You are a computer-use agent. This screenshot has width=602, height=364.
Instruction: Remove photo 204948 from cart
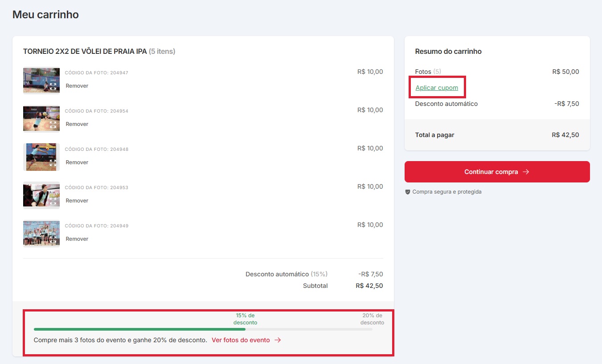pos(77,162)
